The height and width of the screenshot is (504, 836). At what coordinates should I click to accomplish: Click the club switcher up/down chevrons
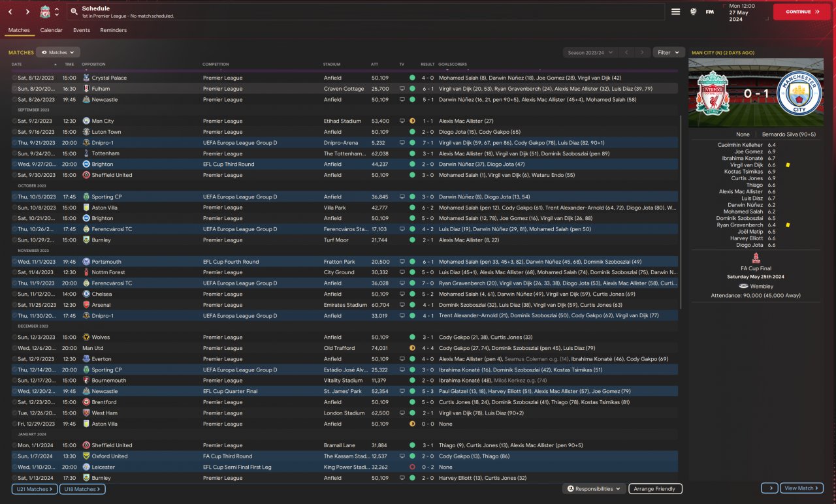tap(57, 12)
